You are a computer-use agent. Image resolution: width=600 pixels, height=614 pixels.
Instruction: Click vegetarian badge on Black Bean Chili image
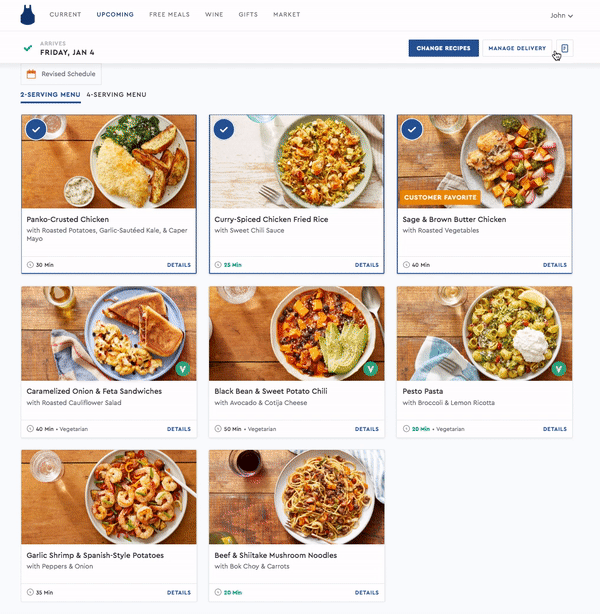370,368
